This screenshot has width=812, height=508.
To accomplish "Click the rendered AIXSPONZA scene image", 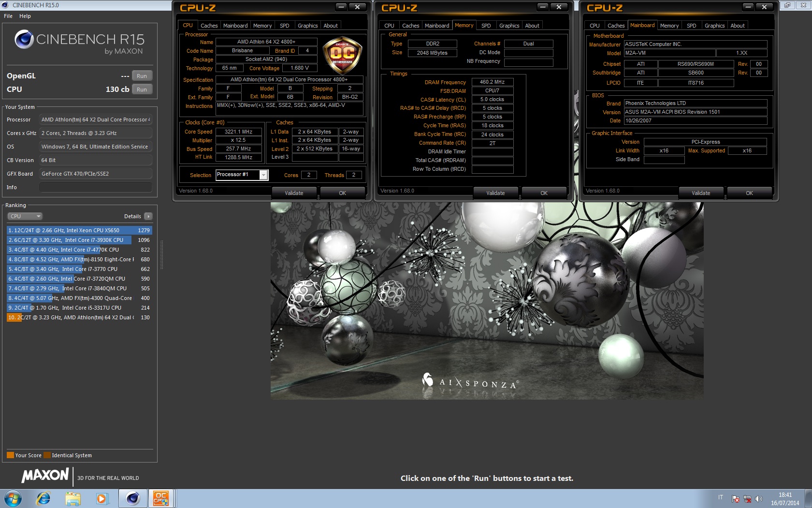I will [487, 300].
